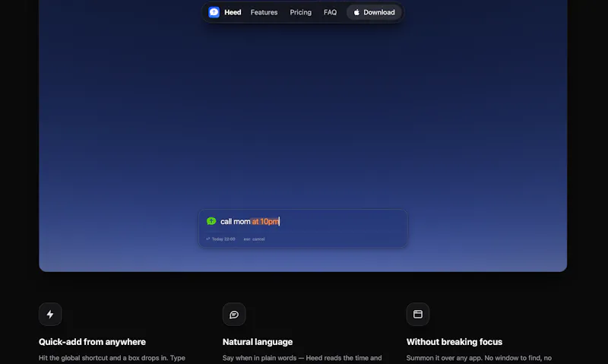This screenshot has width=608, height=364.
Task: Open the Pricing nav link
Action: [x=300, y=12]
